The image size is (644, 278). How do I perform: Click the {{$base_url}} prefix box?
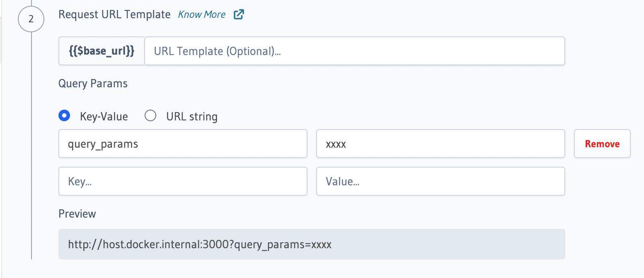pyautogui.click(x=101, y=51)
